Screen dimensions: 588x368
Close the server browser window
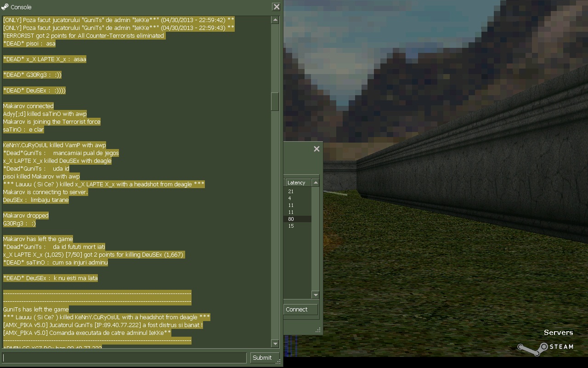317,149
